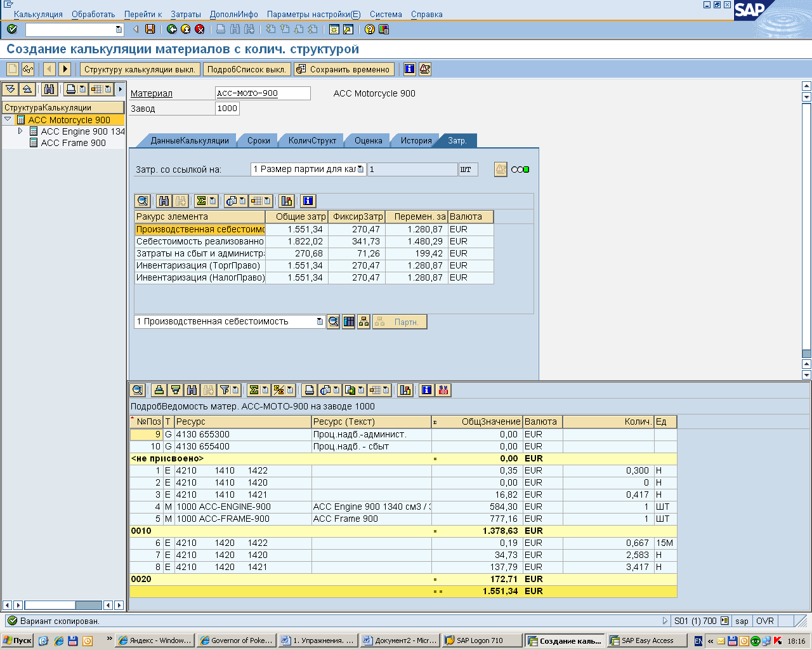Screen dimensions: 812x650
Task: Switch to SAP Easy Access in the taskbar
Action: pos(646,640)
